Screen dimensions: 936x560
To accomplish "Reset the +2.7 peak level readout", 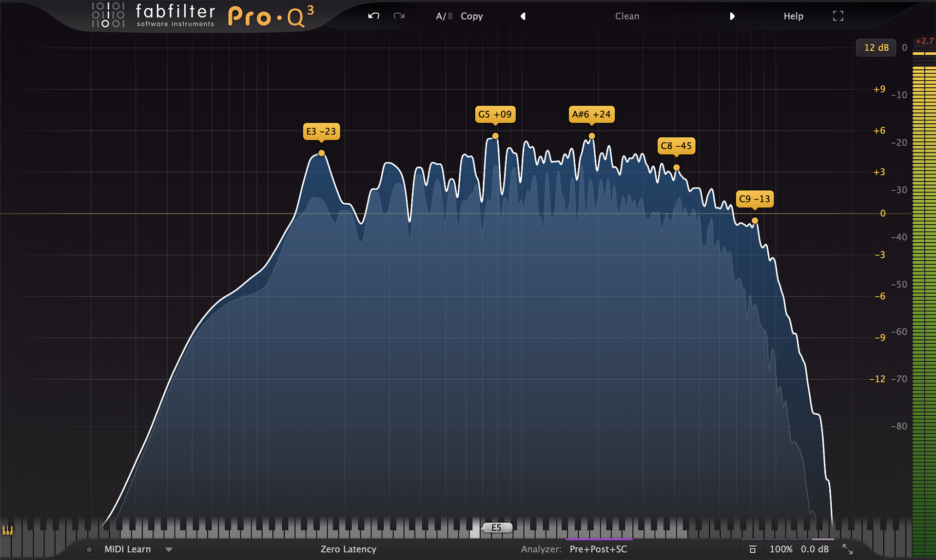I will coord(924,41).
